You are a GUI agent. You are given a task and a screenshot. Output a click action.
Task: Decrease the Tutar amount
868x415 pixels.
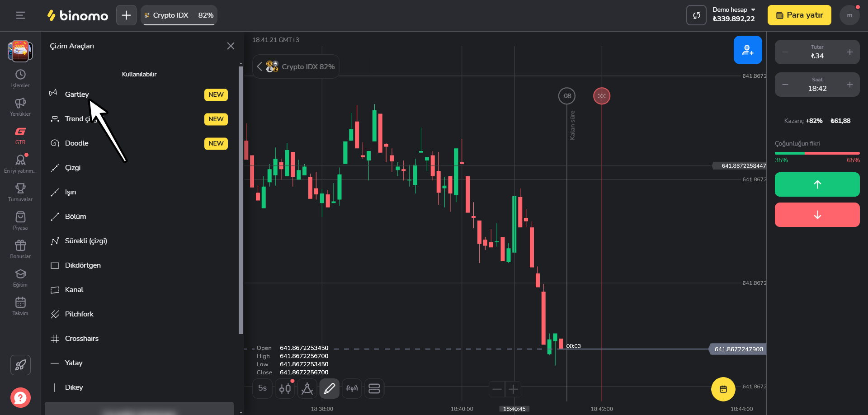785,52
